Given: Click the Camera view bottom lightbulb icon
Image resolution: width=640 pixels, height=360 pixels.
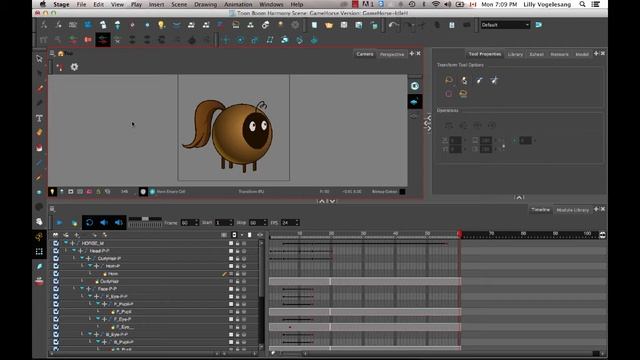Looking at the screenshot, I should (x=52, y=191).
